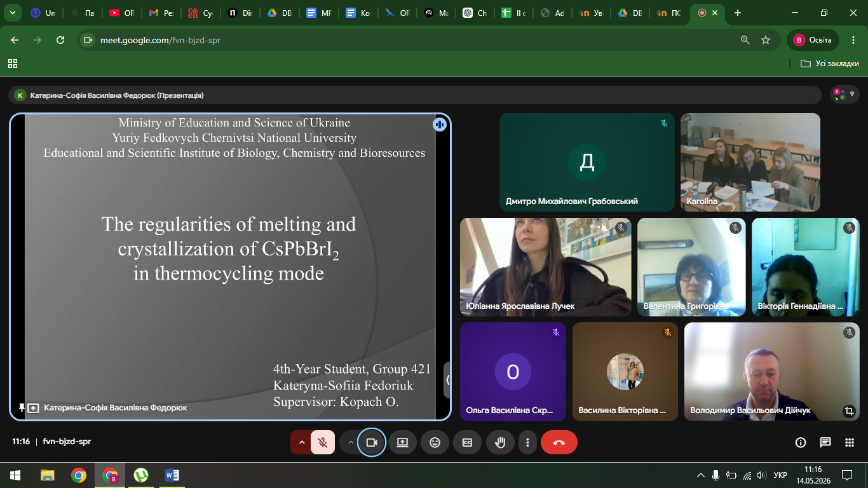
Task: Switch to the YouTube browser tab
Action: 121,13
